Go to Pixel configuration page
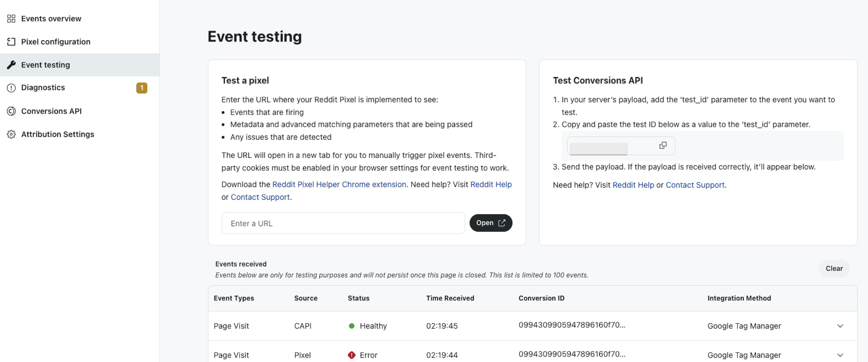Viewport: 868px width, 362px height. click(56, 42)
